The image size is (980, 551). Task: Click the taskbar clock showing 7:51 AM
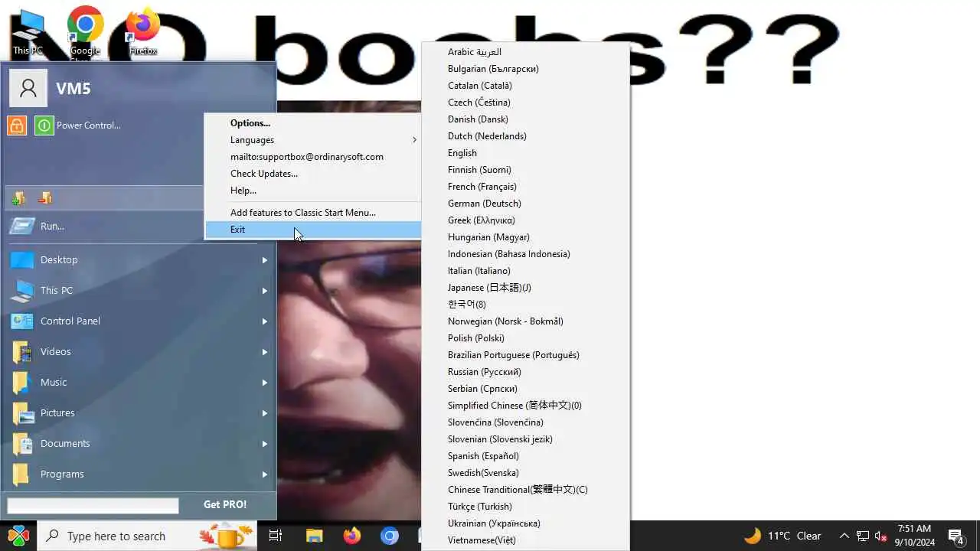pos(915,536)
